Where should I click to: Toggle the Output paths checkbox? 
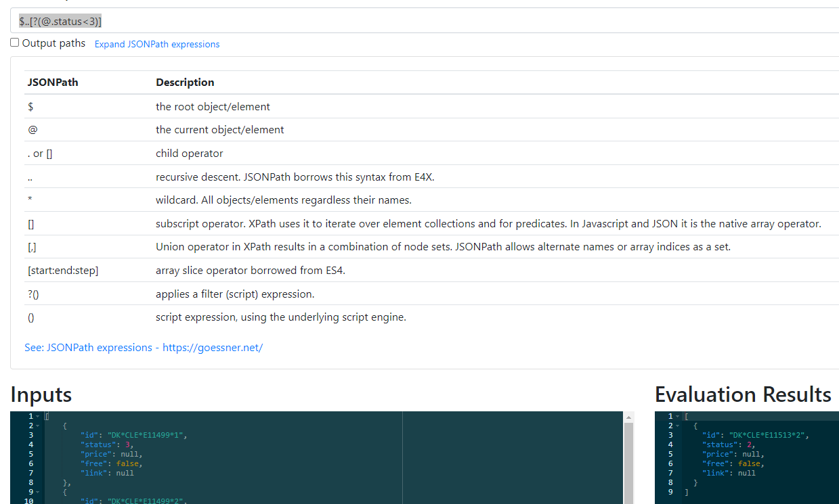14,43
